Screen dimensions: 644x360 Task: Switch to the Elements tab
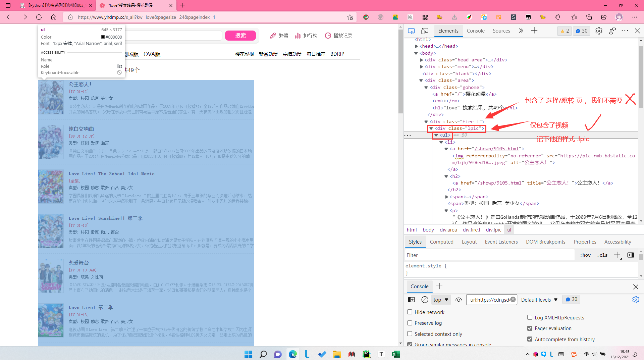[448, 31]
